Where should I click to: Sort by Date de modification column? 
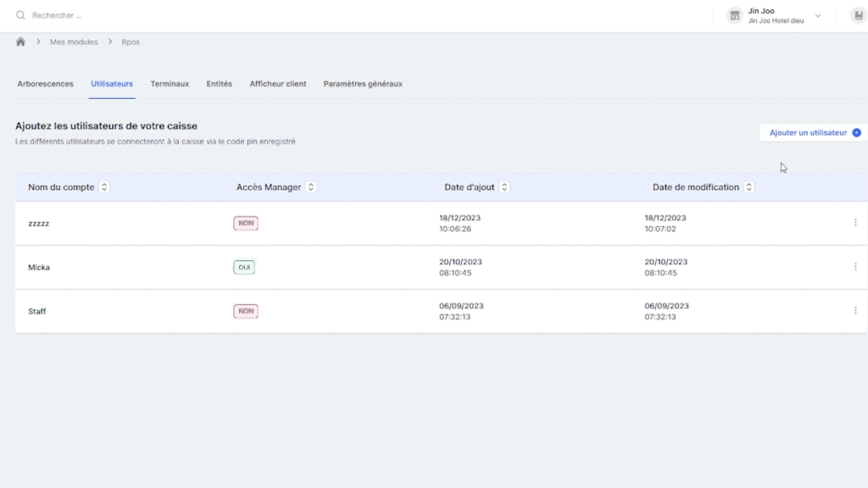(x=749, y=187)
